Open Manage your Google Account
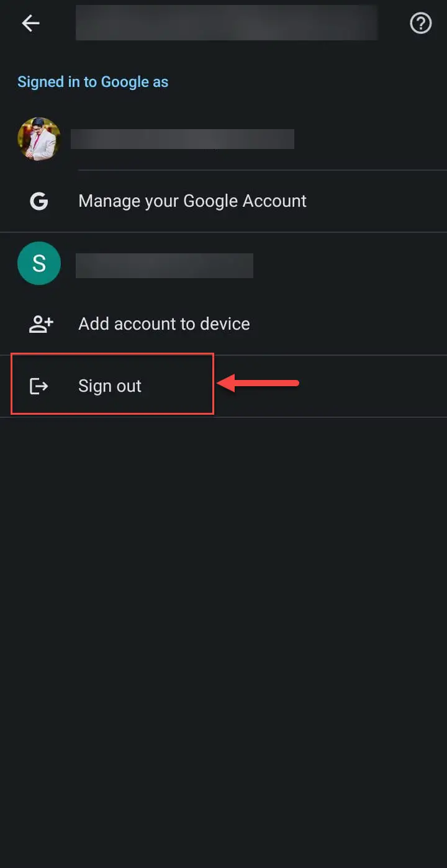This screenshot has width=447, height=868. tap(223, 201)
